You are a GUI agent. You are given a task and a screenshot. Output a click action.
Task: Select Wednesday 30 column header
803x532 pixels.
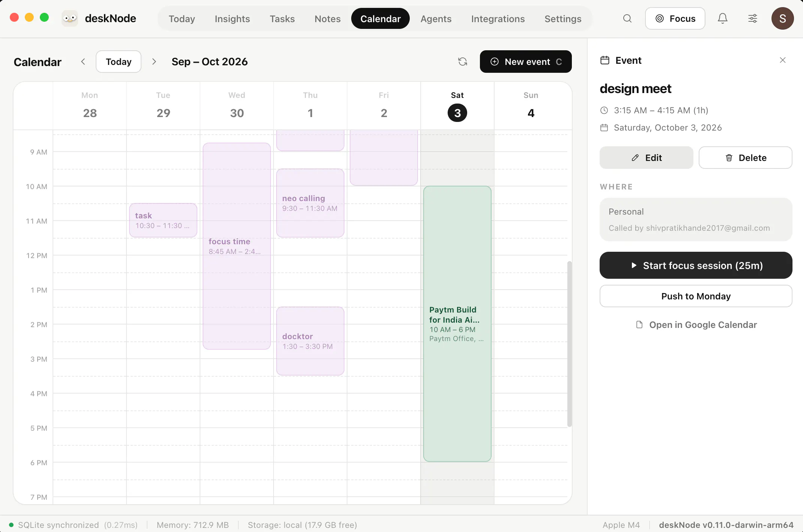pyautogui.click(x=237, y=106)
